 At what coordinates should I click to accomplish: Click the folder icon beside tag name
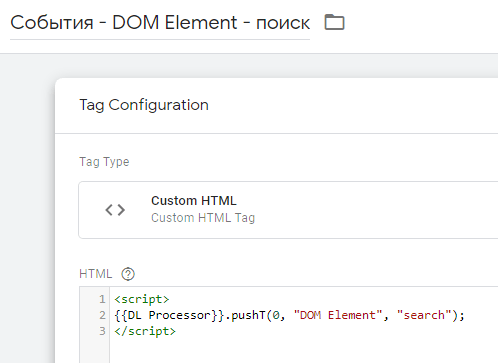(334, 22)
